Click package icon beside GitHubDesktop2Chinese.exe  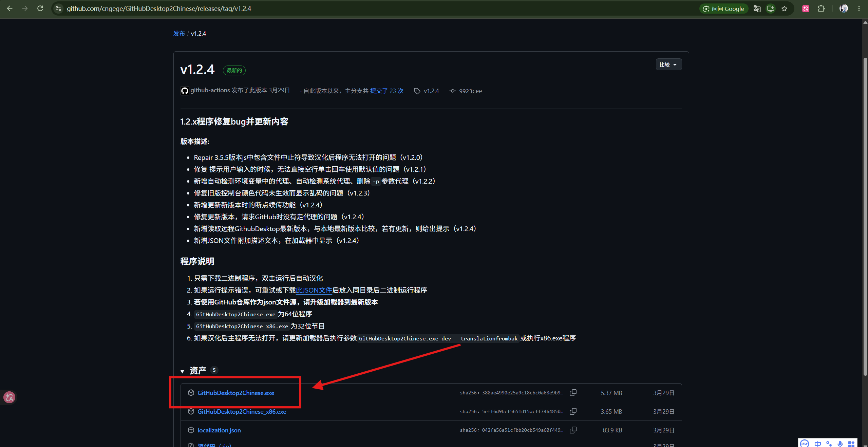point(191,393)
